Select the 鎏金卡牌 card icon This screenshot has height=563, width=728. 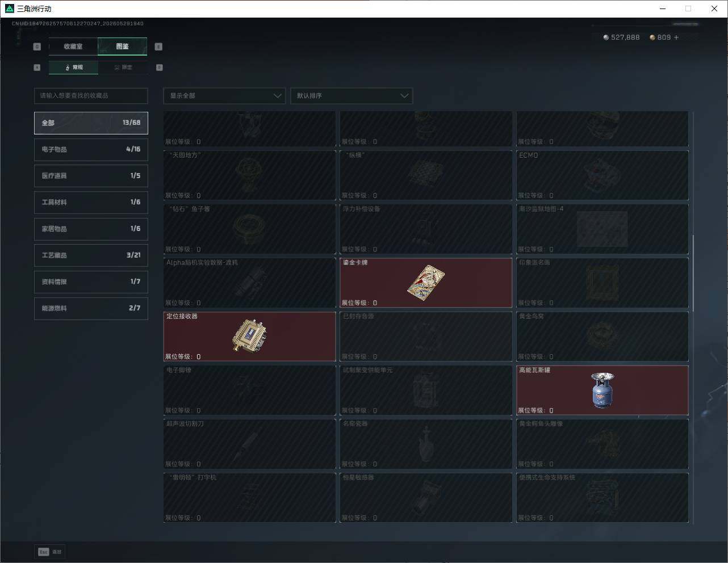pyautogui.click(x=426, y=282)
